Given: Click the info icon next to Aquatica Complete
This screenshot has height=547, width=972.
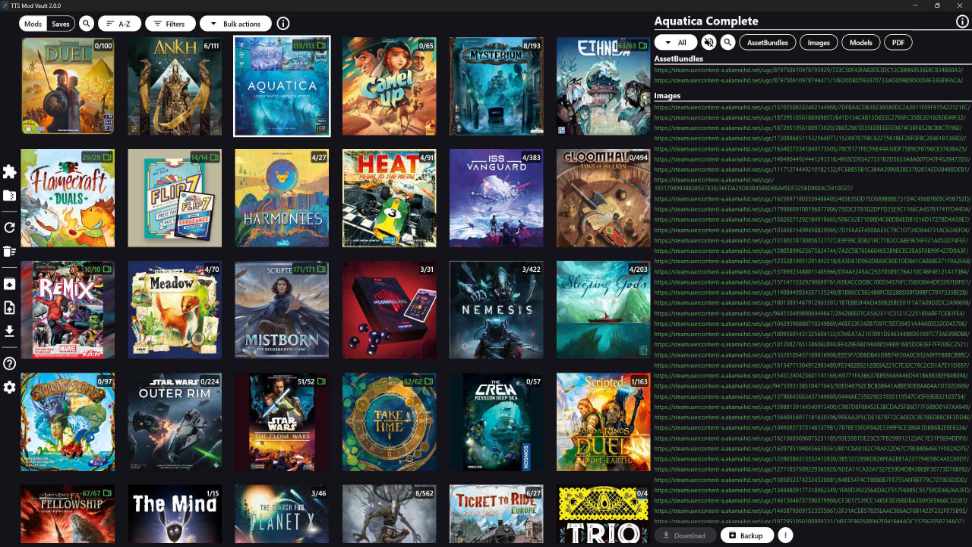Looking at the screenshot, I should pos(962,21).
